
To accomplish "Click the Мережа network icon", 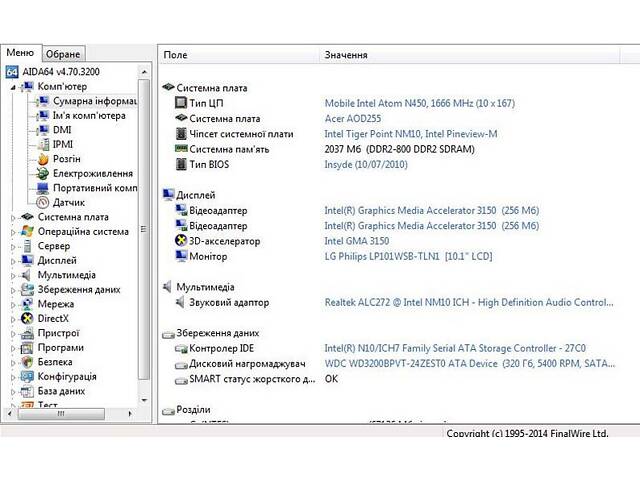I will [27, 304].
